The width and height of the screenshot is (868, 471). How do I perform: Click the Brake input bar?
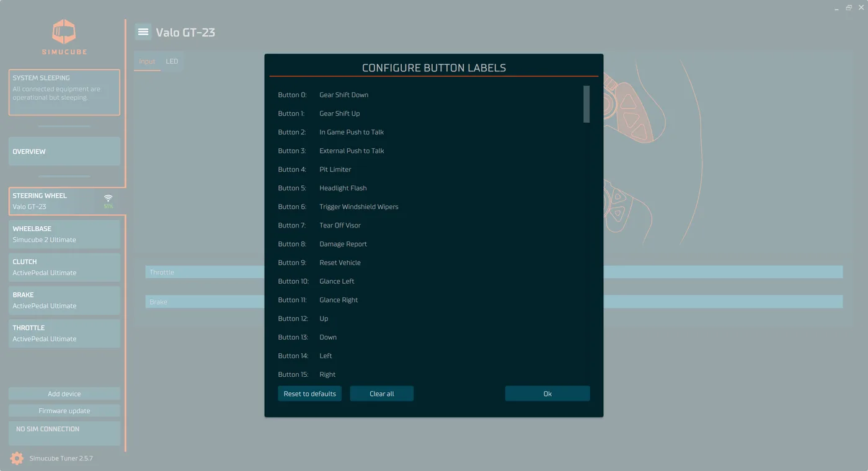[x=494, y=302]
